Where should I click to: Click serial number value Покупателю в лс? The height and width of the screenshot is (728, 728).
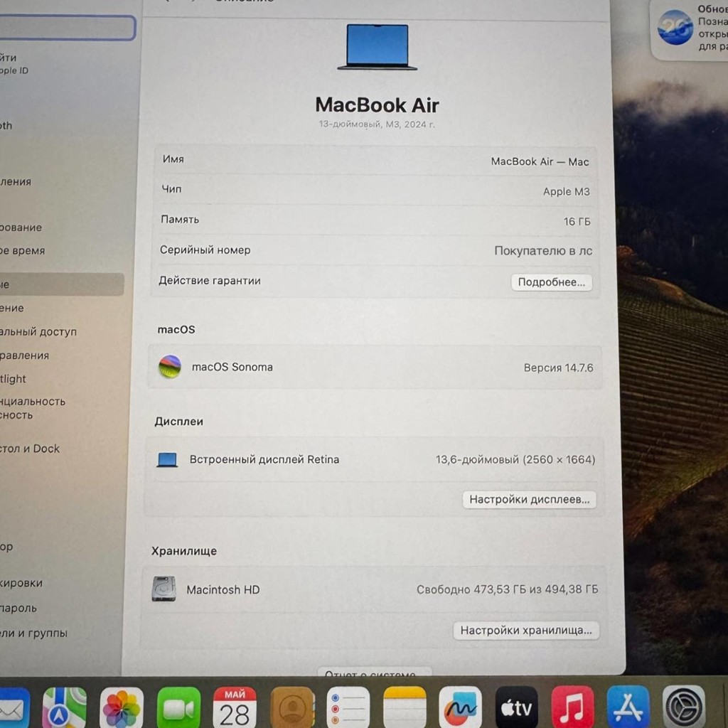pyautogui.click(x=543, y=251)
